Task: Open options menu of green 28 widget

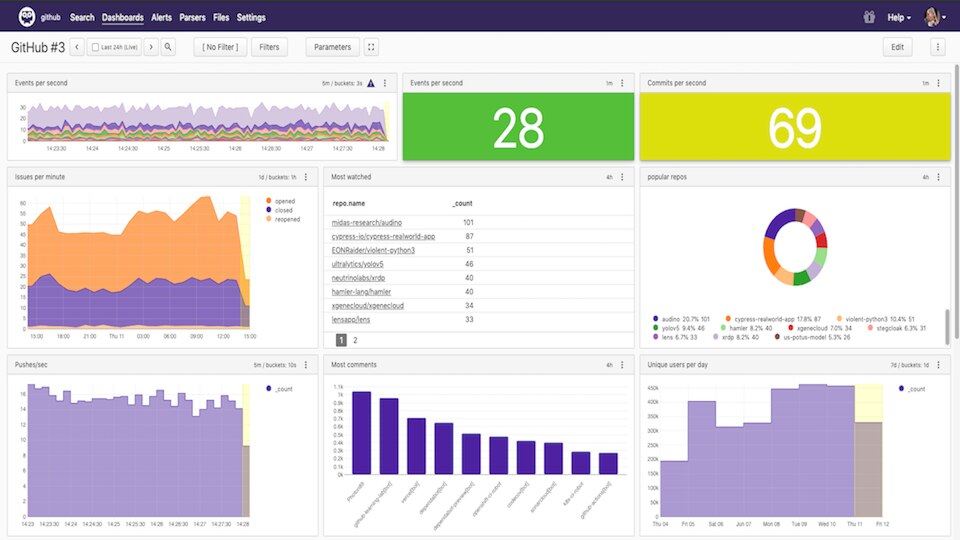Action: [622, 83]
